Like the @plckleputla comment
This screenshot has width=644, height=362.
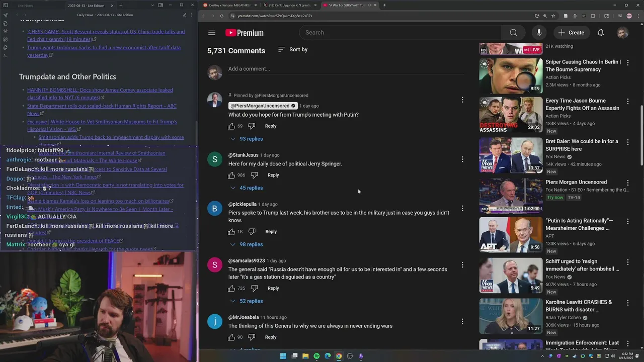coord(231,232)
